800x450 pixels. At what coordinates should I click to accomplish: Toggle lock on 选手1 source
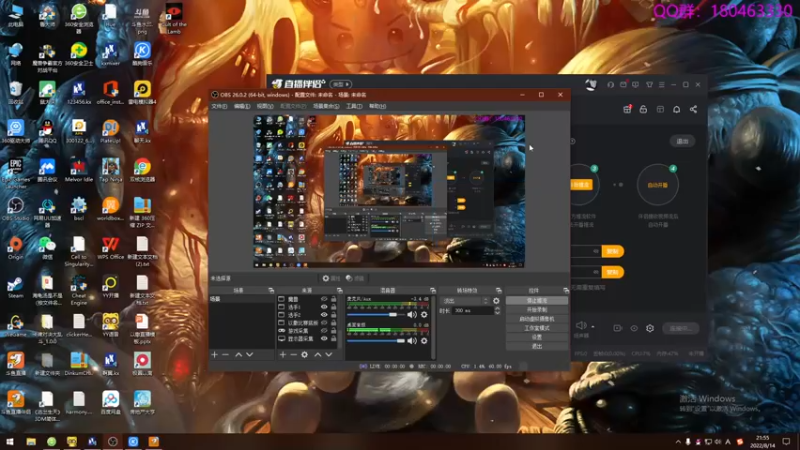tap(333, 307)
